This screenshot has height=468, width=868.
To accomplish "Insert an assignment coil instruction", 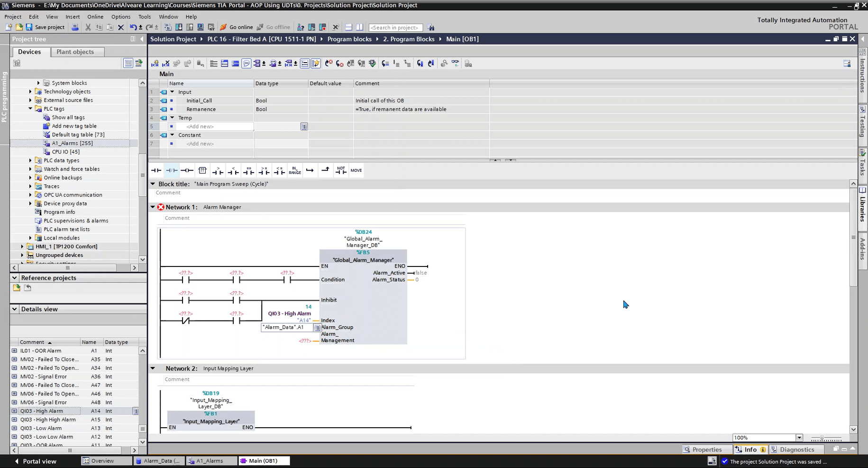I will click(187, 170).
